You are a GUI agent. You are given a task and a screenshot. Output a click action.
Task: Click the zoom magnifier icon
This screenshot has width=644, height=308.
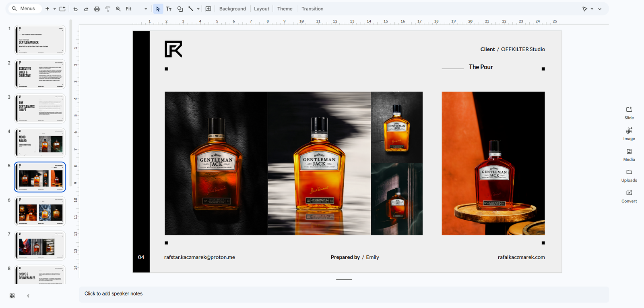click(x=118, y=9)
